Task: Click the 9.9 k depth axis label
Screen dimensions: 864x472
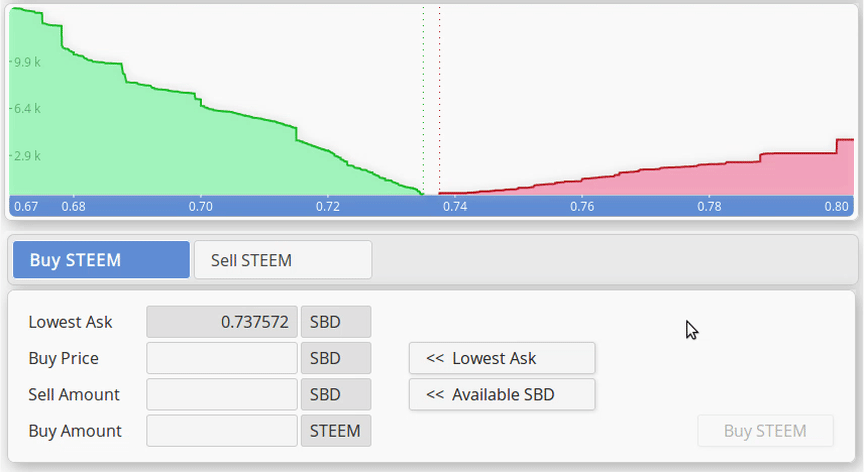Action: coord(27,62)
